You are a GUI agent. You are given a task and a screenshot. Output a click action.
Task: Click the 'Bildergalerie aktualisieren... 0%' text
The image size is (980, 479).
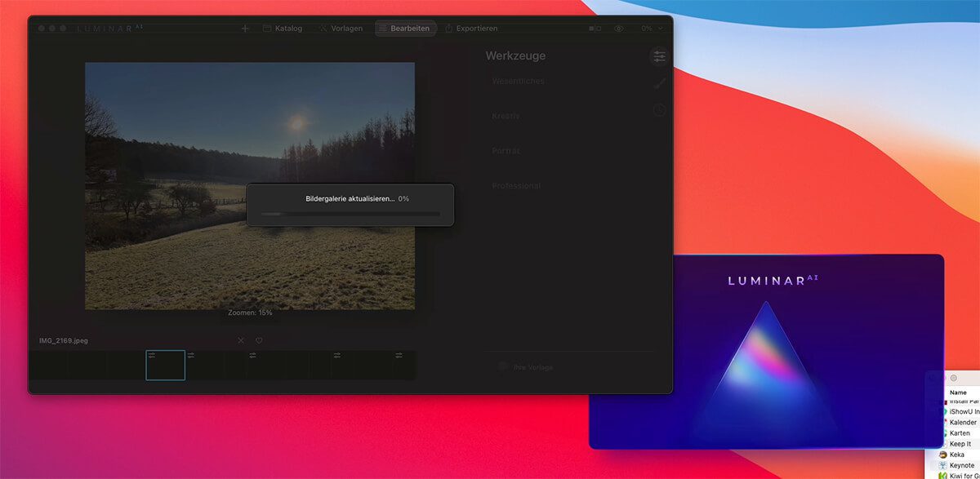(357, 198)
